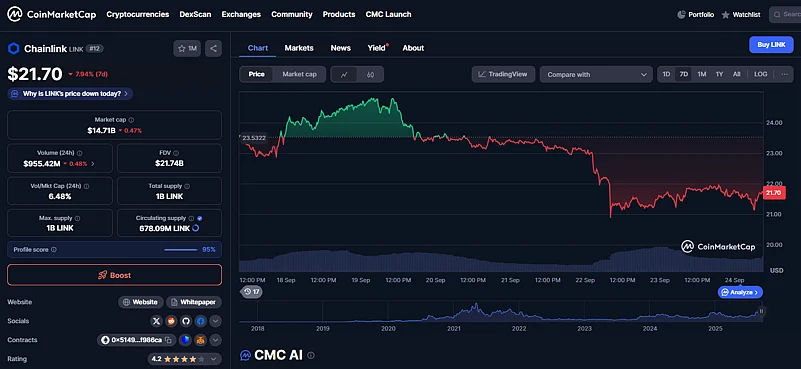Image resolution: width=801 pixels, height=369 pixels.
Task: Open the Exchanges menu
Action: pos(241,14)
